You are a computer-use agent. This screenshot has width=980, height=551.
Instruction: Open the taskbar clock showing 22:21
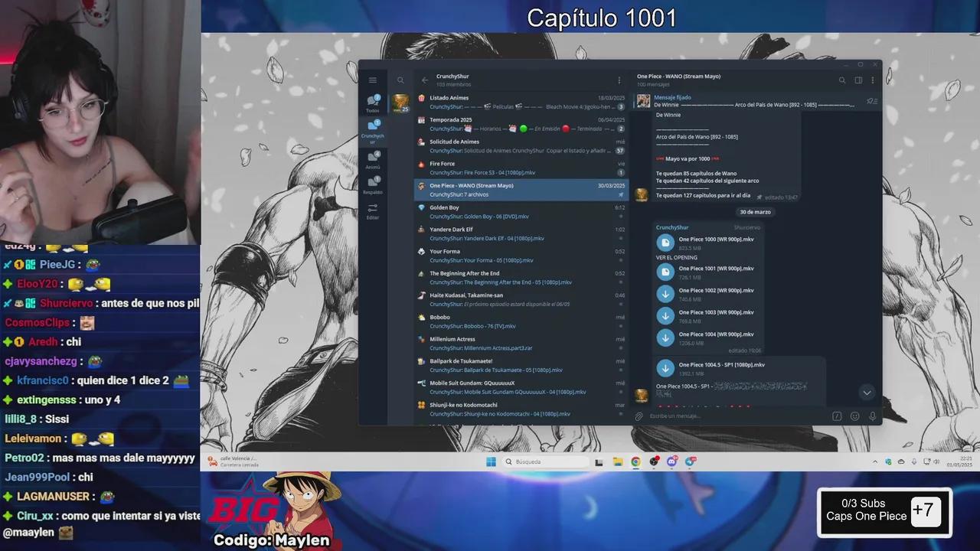959,461
